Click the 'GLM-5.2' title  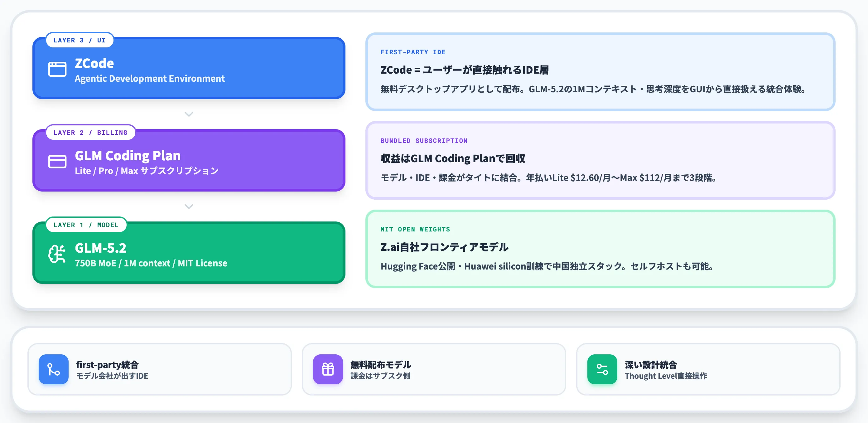pos(101,248)
